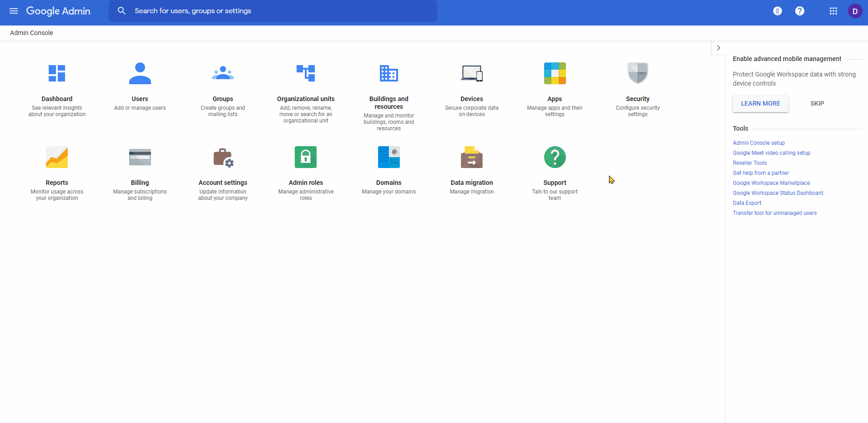Open the Domains icon
Screen dimensions: 868x423
[x=389, y=157]
